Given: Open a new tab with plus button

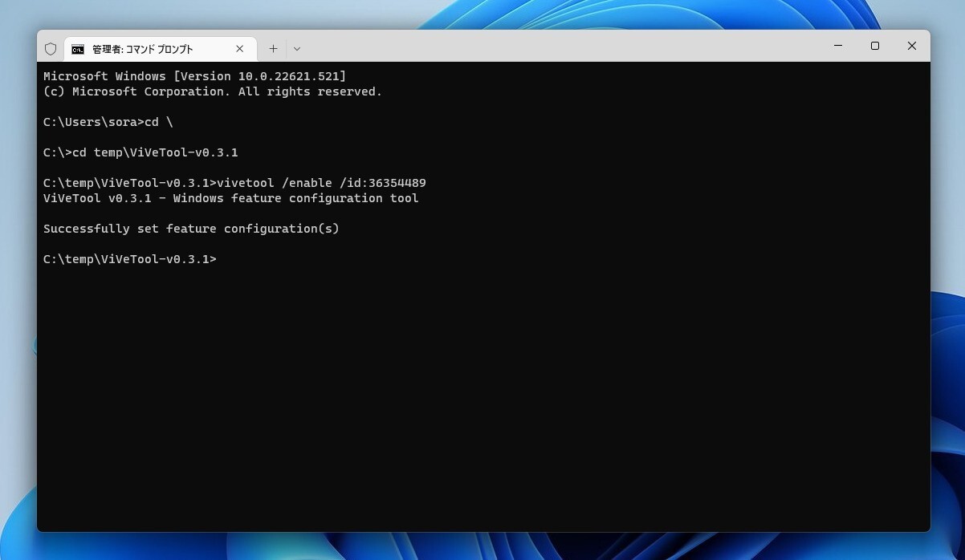Looking at the screenshot, I should pyautogui.click(x=273, y=49).
